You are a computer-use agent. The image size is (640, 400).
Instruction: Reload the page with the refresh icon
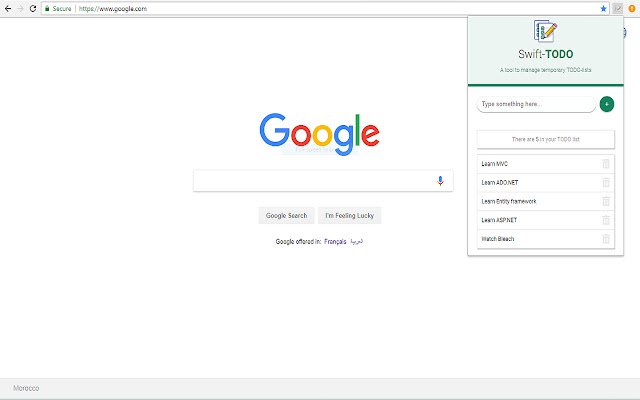pos(33,9)
